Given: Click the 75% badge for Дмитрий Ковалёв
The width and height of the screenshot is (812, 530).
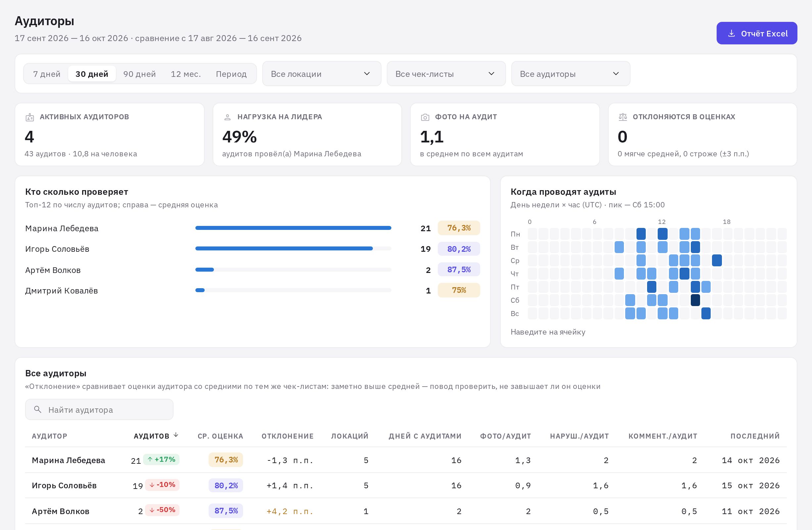Looking at the screenshot, I should pyautogui.click(x=459, y=290).
